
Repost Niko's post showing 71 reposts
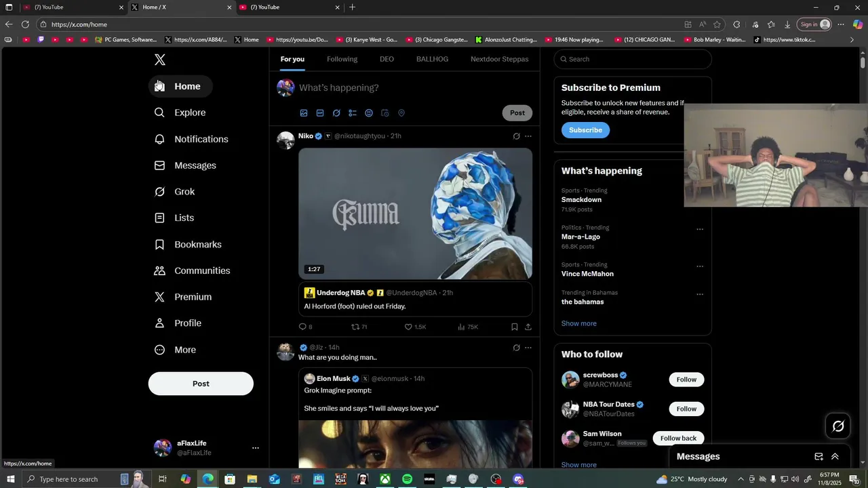tap(359, 327)
